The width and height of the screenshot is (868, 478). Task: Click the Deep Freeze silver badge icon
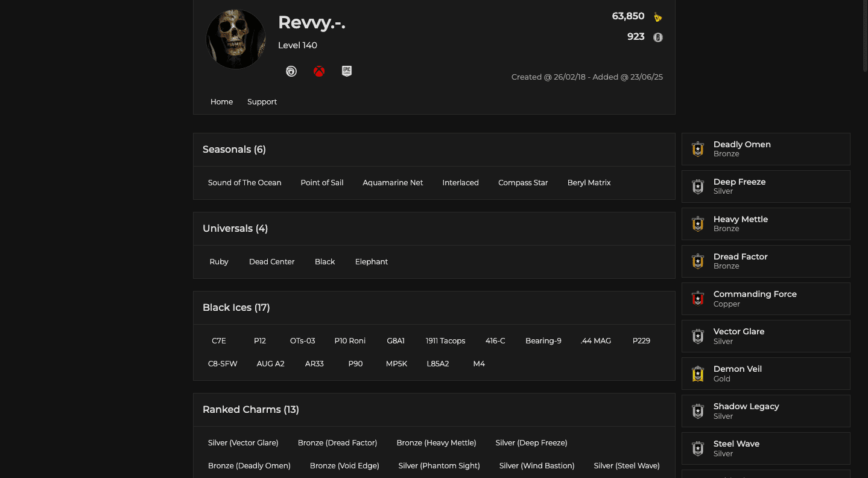point(697,186)
